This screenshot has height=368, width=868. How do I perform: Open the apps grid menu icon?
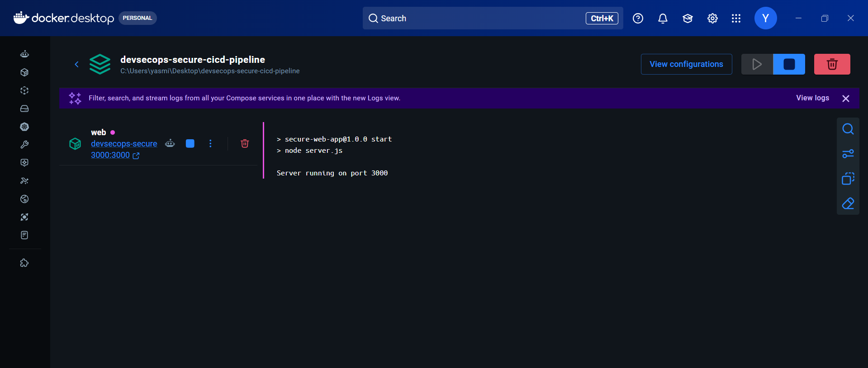[x=736, y=18]
